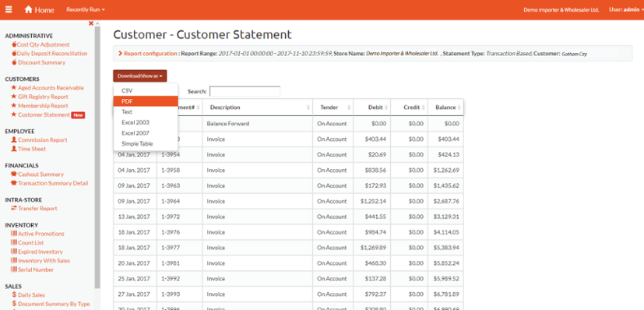This screenshot has height=310, width=644.
Task: Click apple icon beside Cost Qty Adjustment
Action: click(14, 44)
